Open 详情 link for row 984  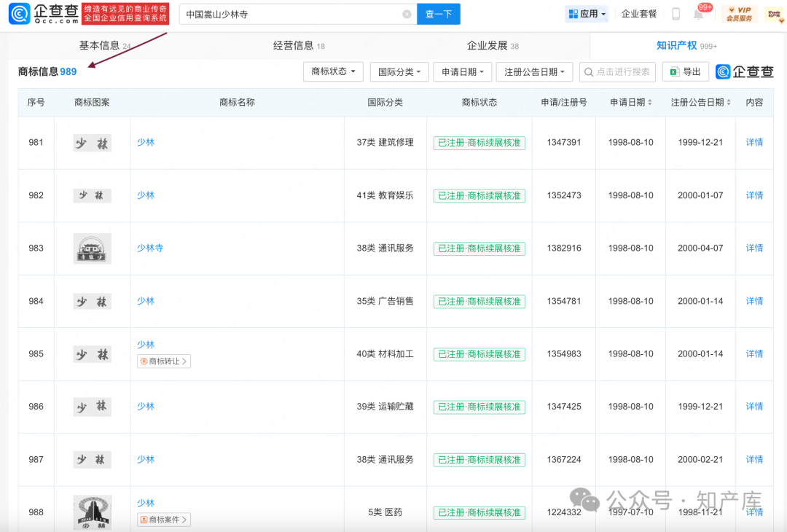click(x=754, y=301)
